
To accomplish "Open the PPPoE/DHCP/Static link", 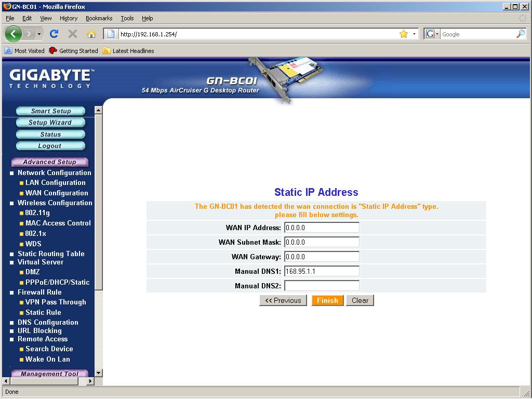I will 57,282.
